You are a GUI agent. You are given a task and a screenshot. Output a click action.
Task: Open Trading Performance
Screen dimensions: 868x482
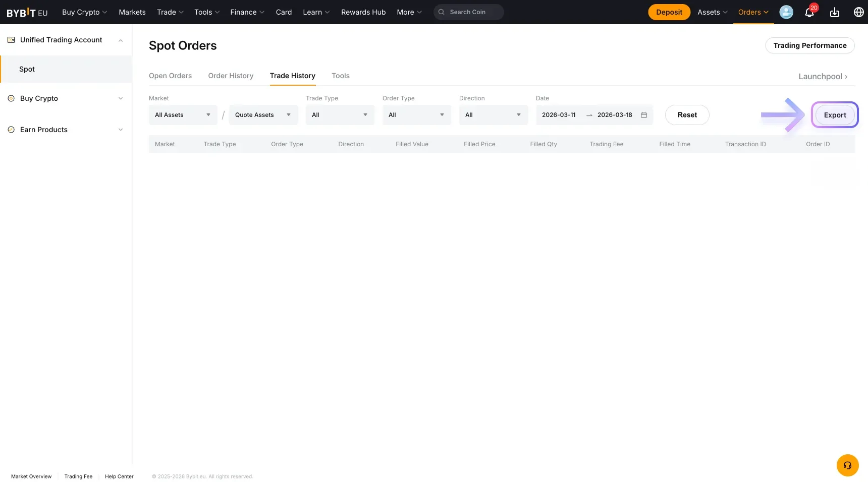coord(810,45)
